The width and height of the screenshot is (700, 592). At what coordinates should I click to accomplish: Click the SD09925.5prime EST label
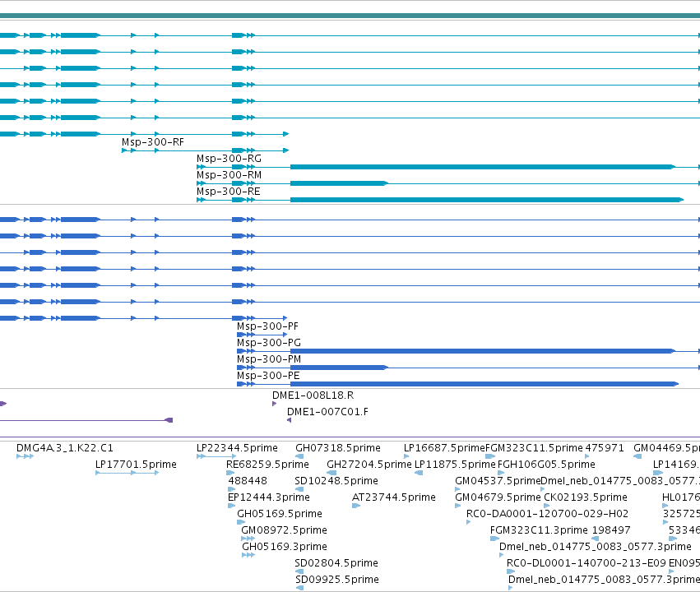pyautogui.click(x=337, y=580)
